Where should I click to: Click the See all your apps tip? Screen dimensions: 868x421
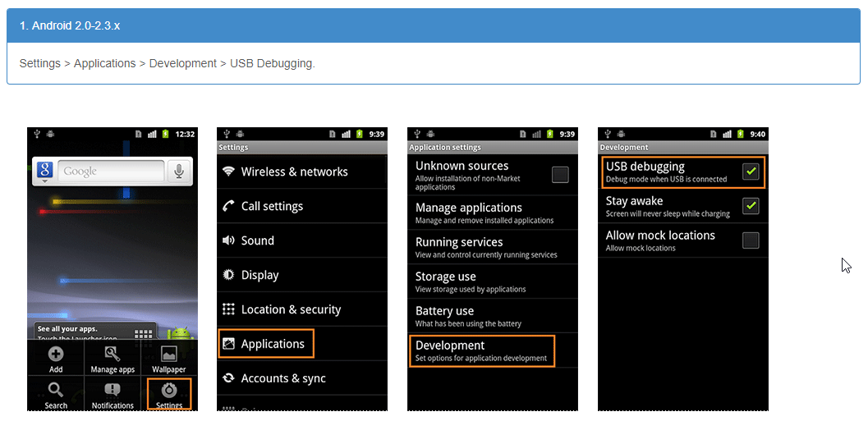(95, 332)
